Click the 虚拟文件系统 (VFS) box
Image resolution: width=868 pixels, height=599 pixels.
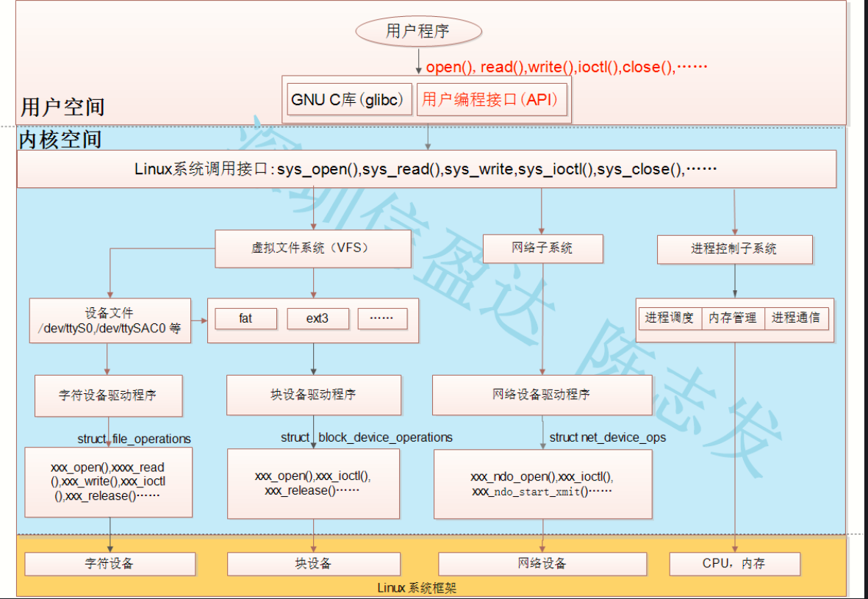[313, 248]
